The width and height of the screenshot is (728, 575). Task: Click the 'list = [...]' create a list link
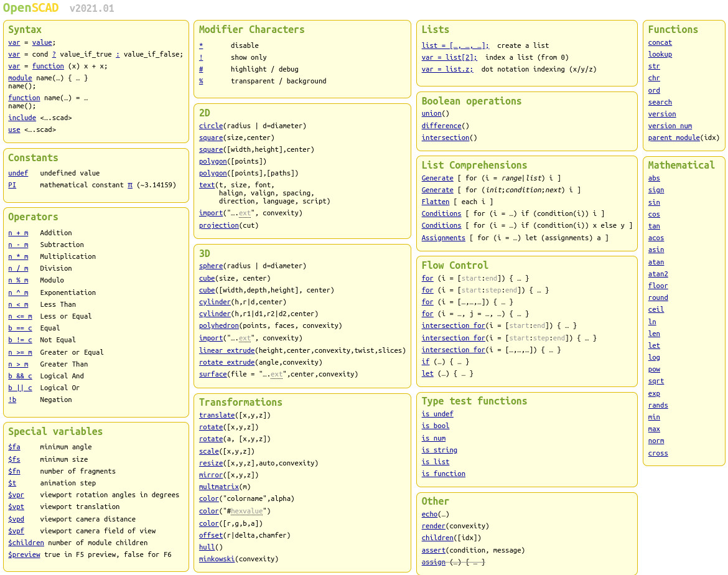pos(455,45)
